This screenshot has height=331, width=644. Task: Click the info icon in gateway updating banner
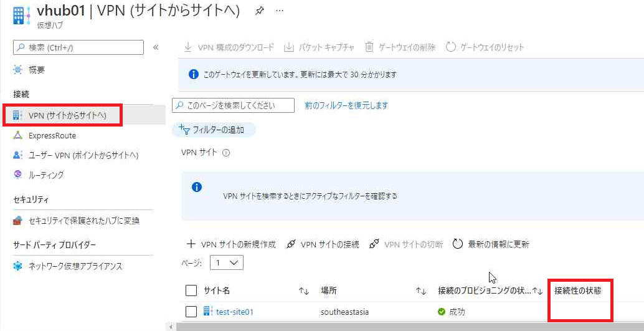[x=193, y=74]
